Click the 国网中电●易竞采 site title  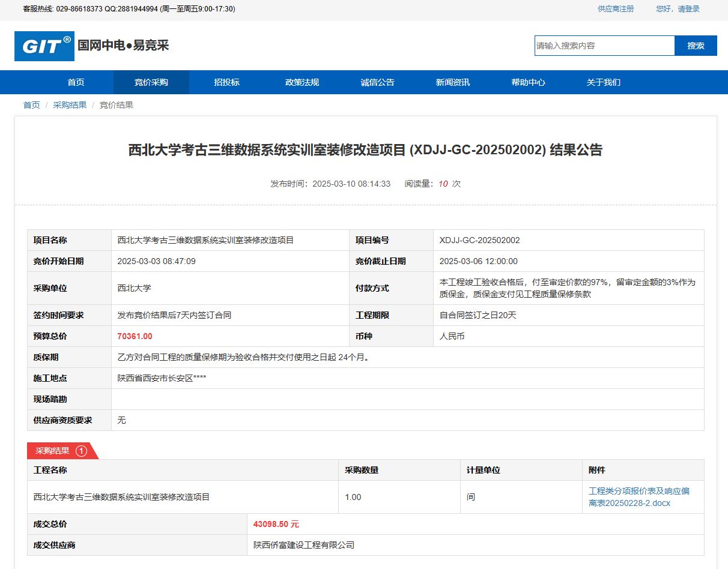[123, 46]
